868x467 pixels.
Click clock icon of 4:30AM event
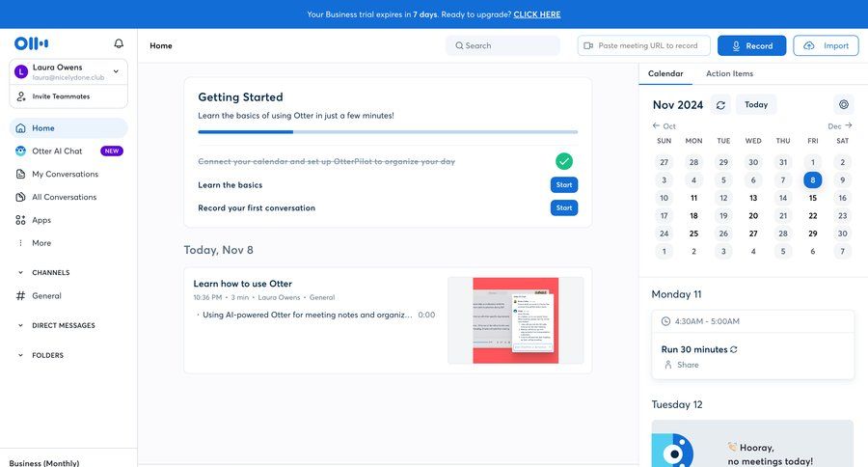[665, 321]
